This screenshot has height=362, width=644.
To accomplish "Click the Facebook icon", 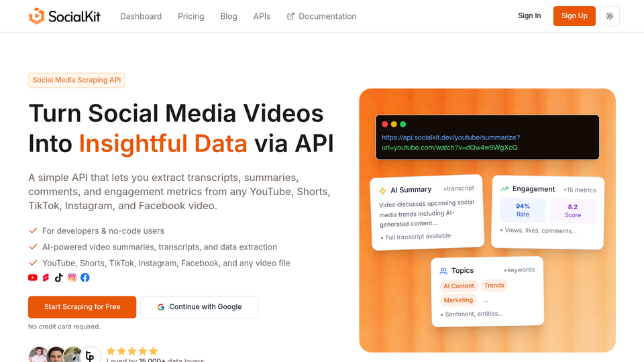I will tap(85, 278).
